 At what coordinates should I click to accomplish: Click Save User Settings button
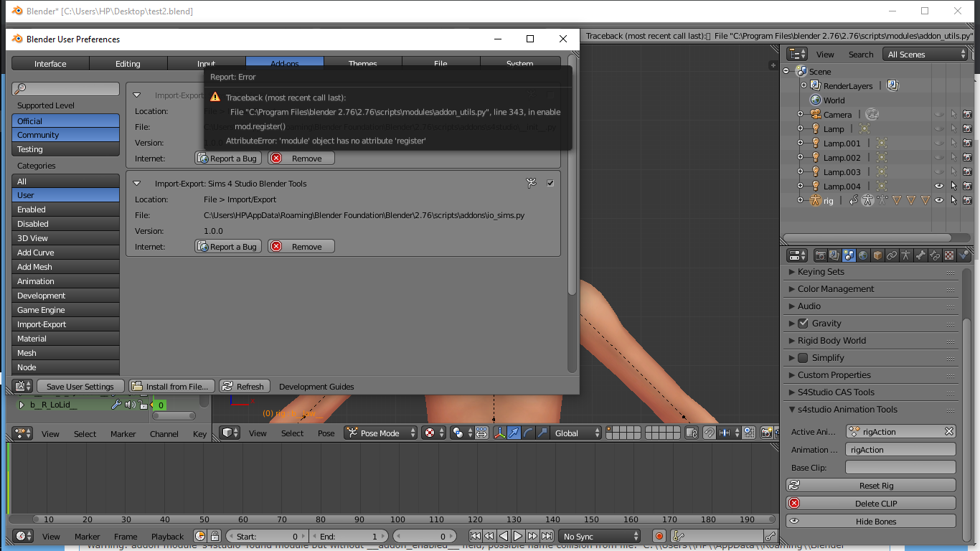[80, 386]
